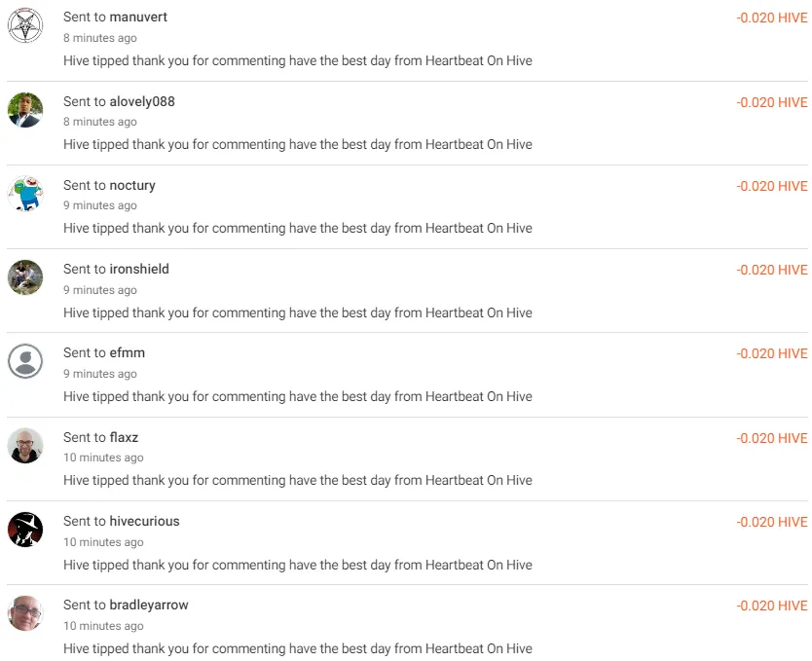812x661 pixels.
Task: Open manuvert's pentagram avatar
Action: point(25,25)
